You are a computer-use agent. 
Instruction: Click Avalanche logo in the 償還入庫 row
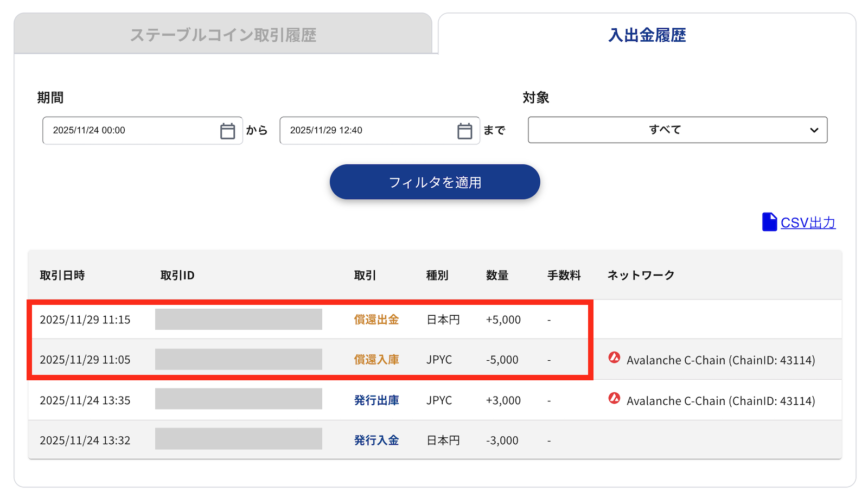pyautogui.click(x=614, y=358)
